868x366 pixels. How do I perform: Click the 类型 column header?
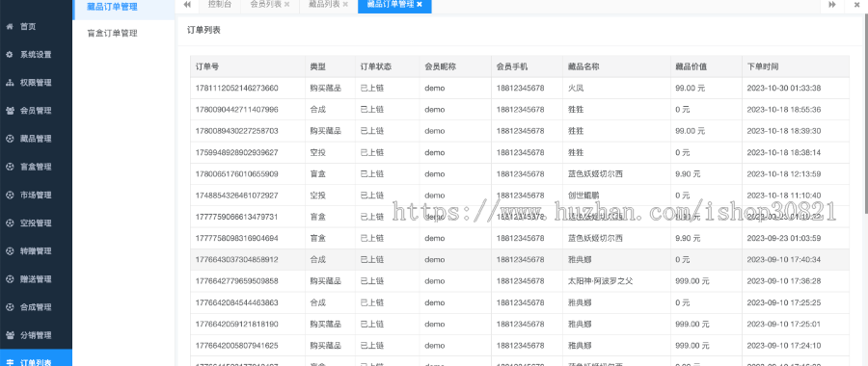[x=330, y=66]
